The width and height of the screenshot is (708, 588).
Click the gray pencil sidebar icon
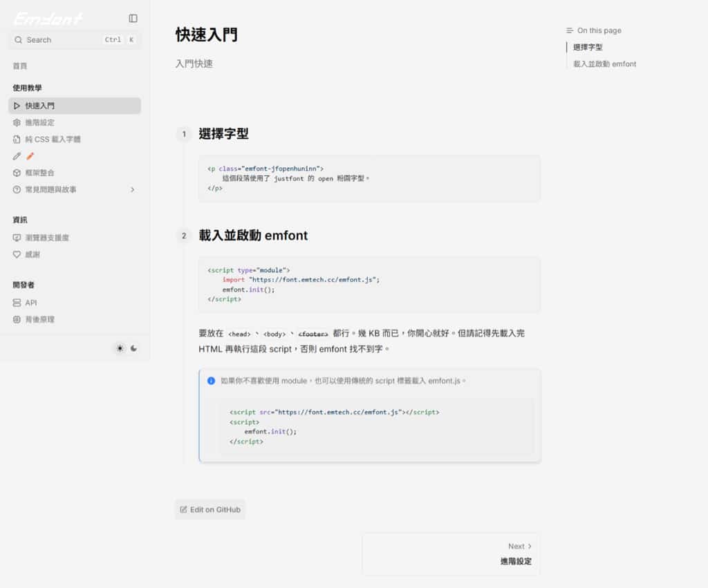pyautogui.click(x=17, y=156)
